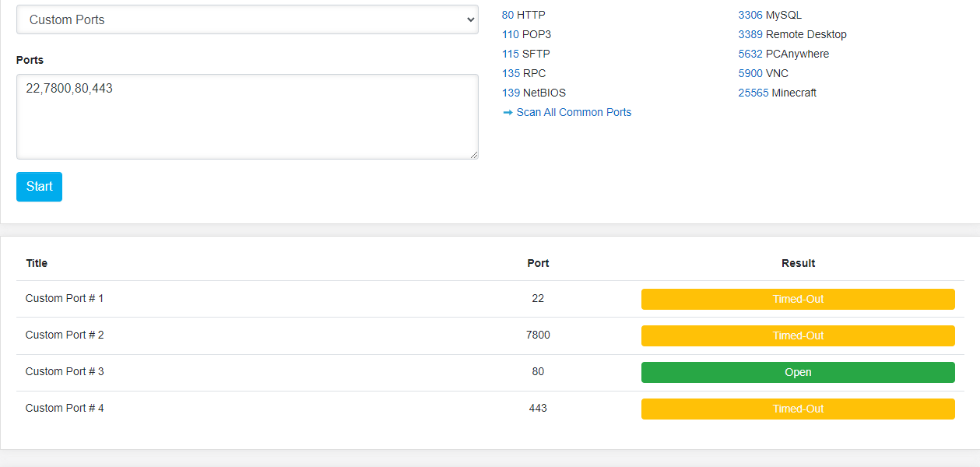Open the Custom Ports dropdown
980x467 pixels.
[x=247, y=20]
